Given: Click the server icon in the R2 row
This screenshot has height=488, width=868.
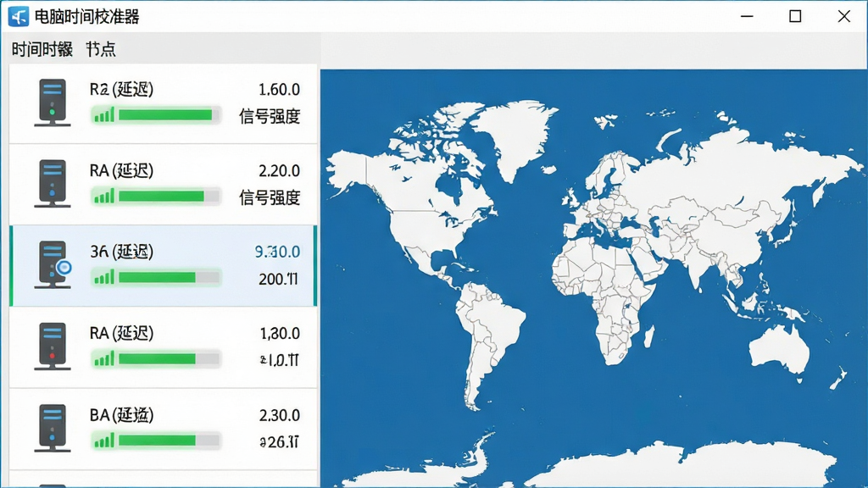Looking at the screenshot, I should coord(53,103).
